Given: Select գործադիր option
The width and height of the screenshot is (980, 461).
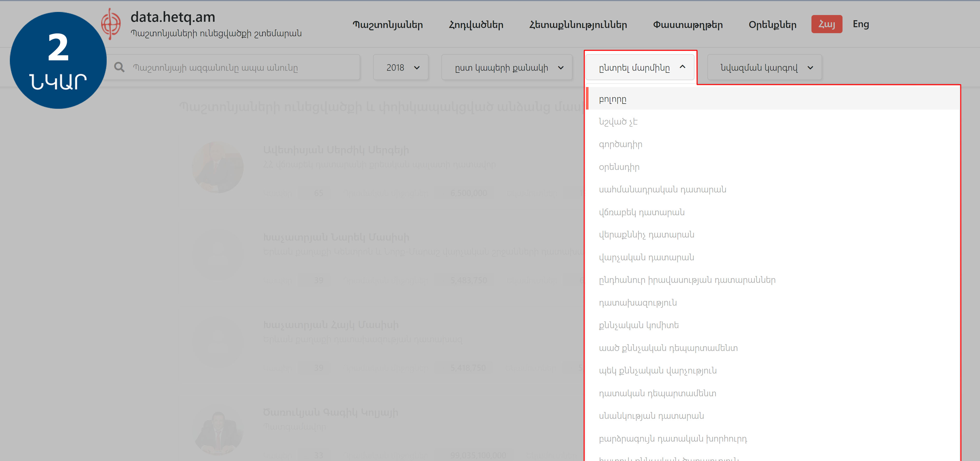Looking at the screenshot, I should click(x=773, y=144).
